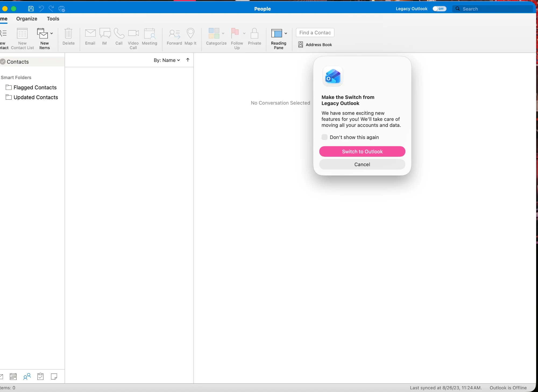
Task: Click the Meeting icon
Action: pos(150,33)
